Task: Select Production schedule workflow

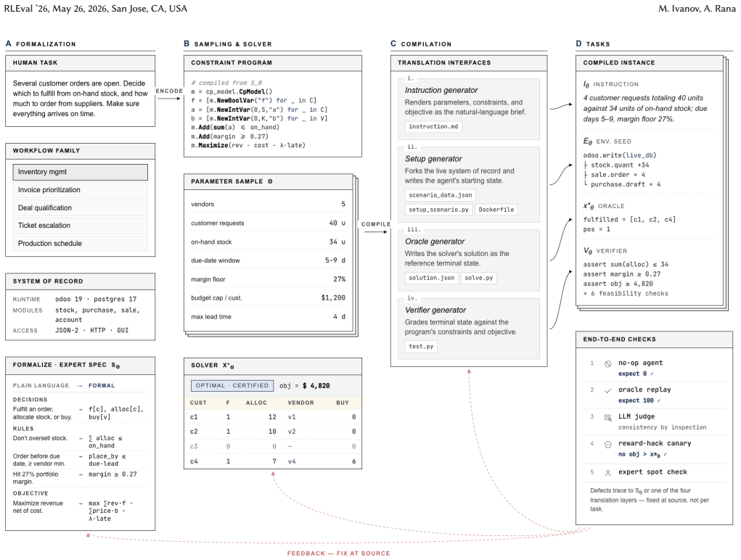Action: pos(81,243)
